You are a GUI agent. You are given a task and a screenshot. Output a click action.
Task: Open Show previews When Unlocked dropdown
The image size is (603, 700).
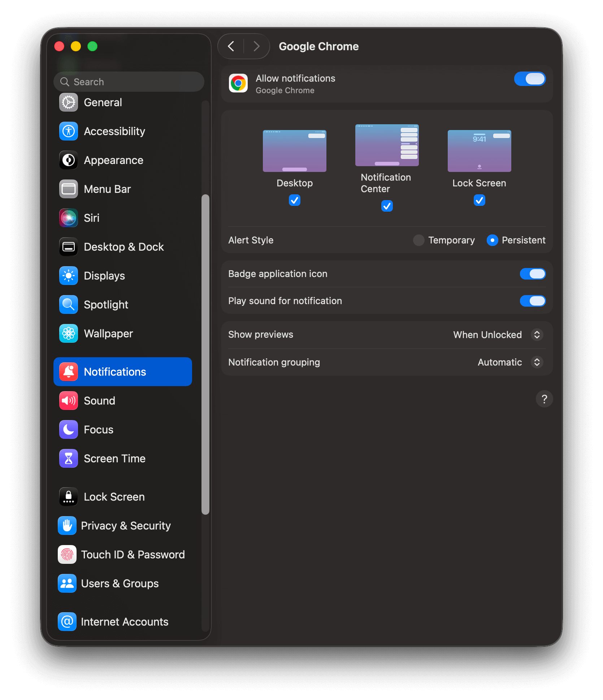(x=498, y=335)
